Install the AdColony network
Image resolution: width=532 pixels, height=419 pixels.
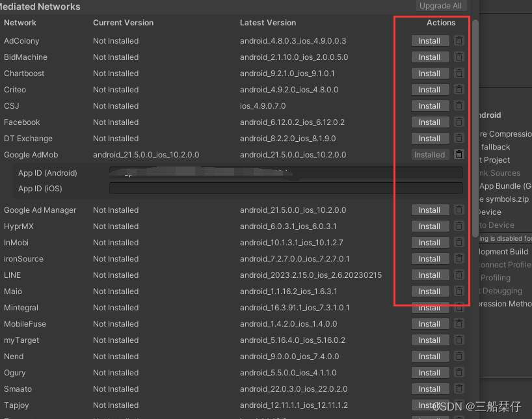[430, 41]
